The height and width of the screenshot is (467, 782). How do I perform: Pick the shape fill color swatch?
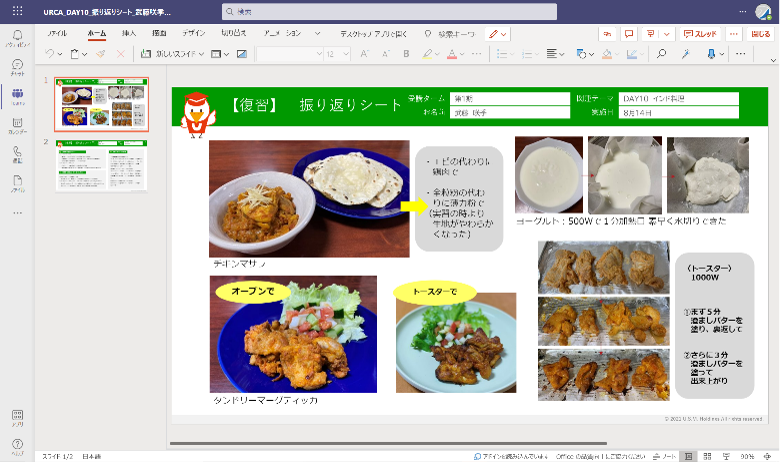click(607, 54)
